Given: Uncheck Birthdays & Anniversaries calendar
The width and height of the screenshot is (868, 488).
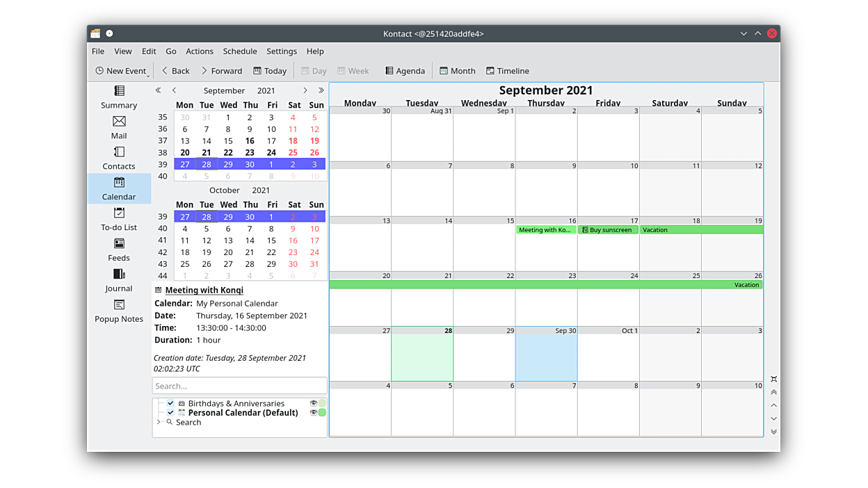Looking at the screenshot, I should click(170, 403).
